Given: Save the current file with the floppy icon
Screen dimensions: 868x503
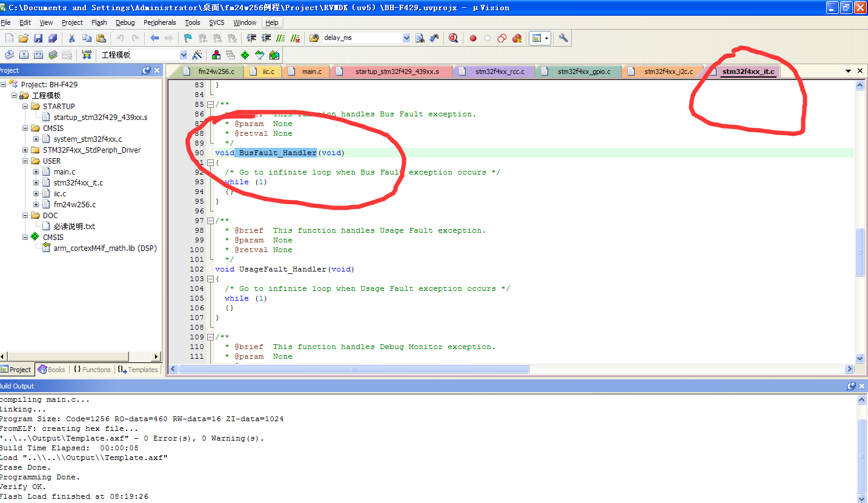Looking at the screenshot, I should coord(38,38).
